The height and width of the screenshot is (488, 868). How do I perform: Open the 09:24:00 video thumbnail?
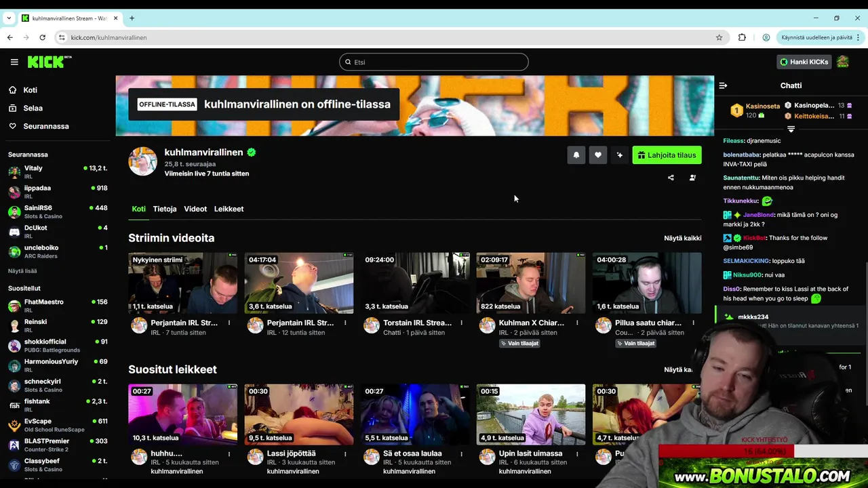tap(415, 283)
